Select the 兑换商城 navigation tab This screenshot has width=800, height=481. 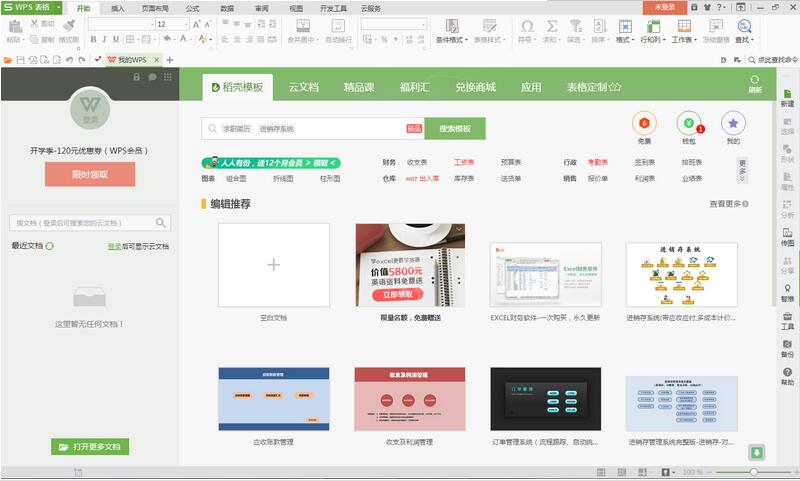click(476, 87)
